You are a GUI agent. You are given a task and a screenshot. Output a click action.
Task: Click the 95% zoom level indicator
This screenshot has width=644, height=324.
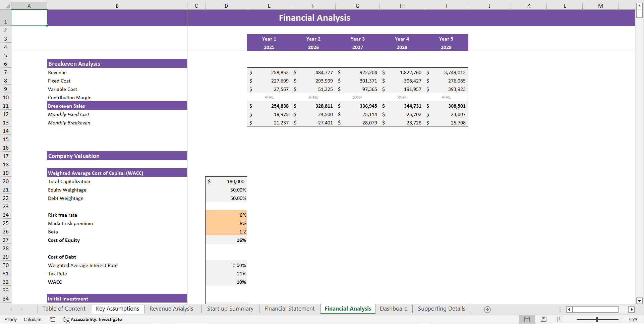633,319
